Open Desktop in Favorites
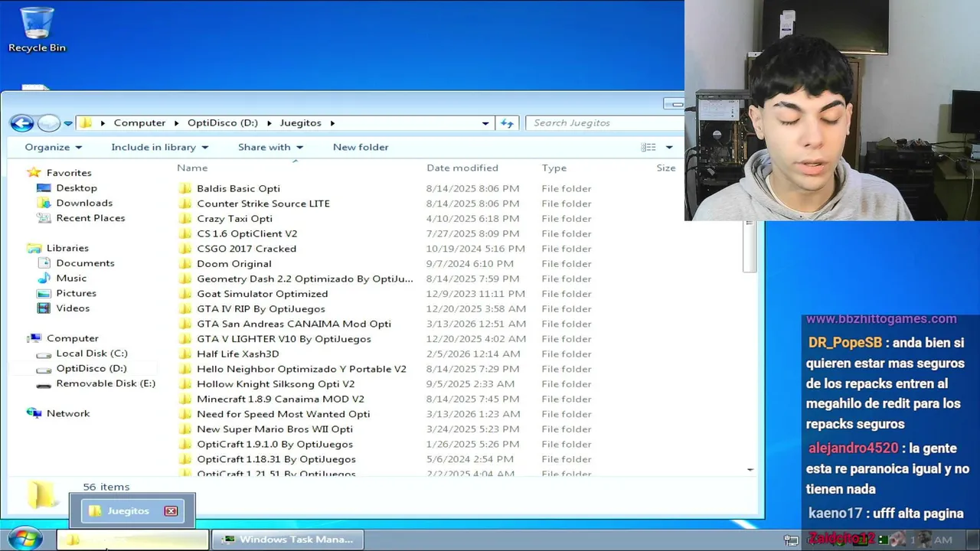The height and width of the screenshot is (551, 980). [77, 187]
